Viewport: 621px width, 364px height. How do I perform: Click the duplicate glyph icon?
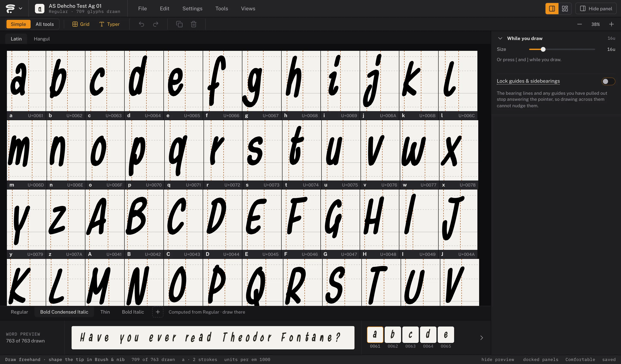[179, 24]
